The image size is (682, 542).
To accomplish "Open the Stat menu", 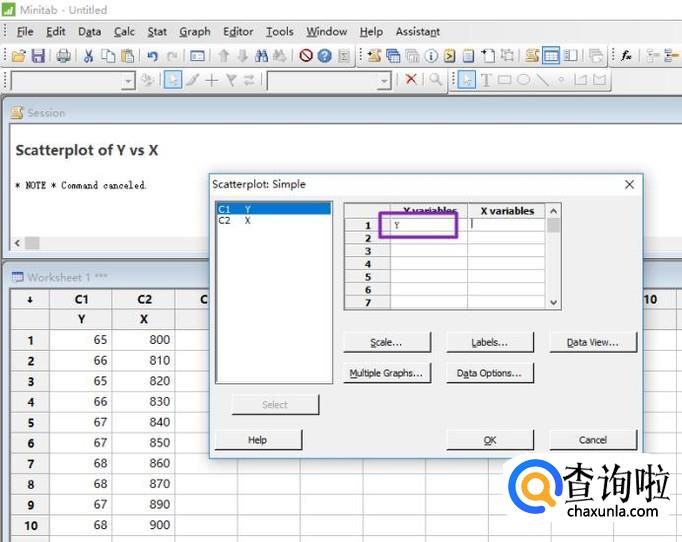I will pyautogui.click(x=157, y=32).
